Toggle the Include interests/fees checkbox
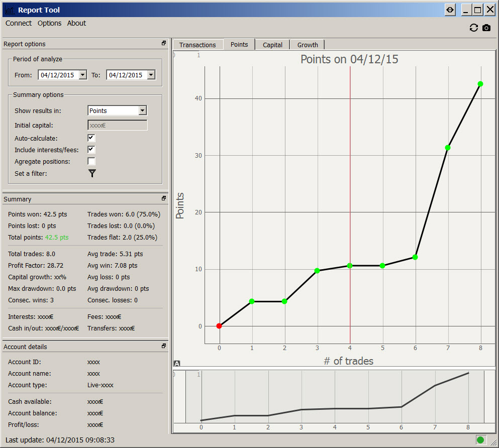 click(91, 150)
